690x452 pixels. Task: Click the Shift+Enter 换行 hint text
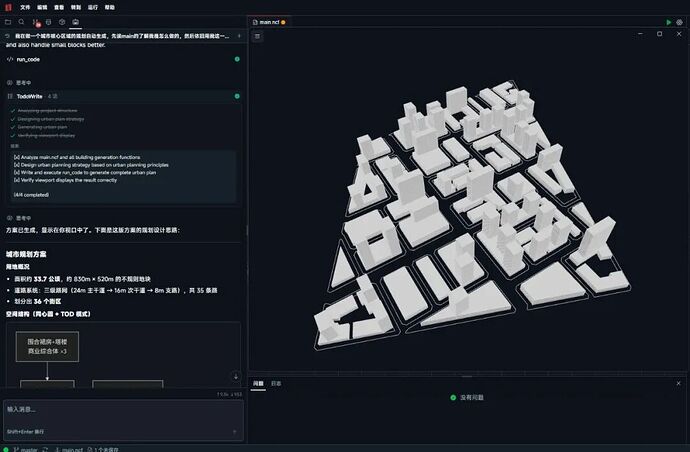[25, 432]
